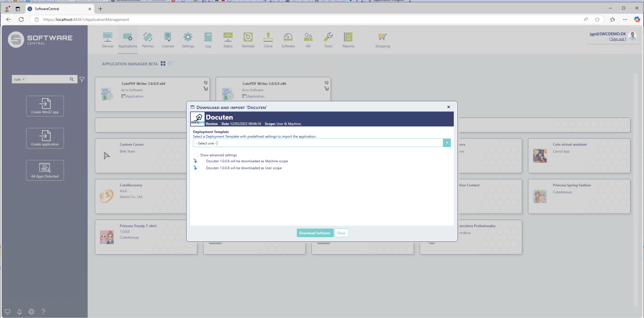Add page to browser favorites star

pos(597,19)
